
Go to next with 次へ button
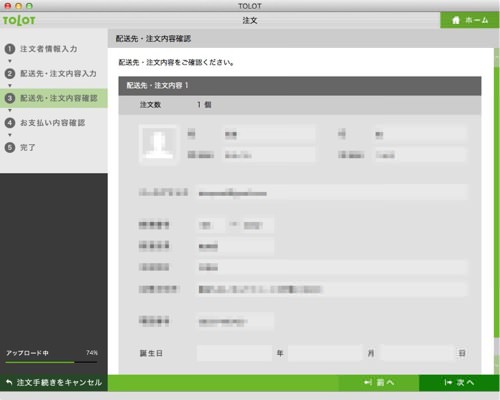pos(459,383)
